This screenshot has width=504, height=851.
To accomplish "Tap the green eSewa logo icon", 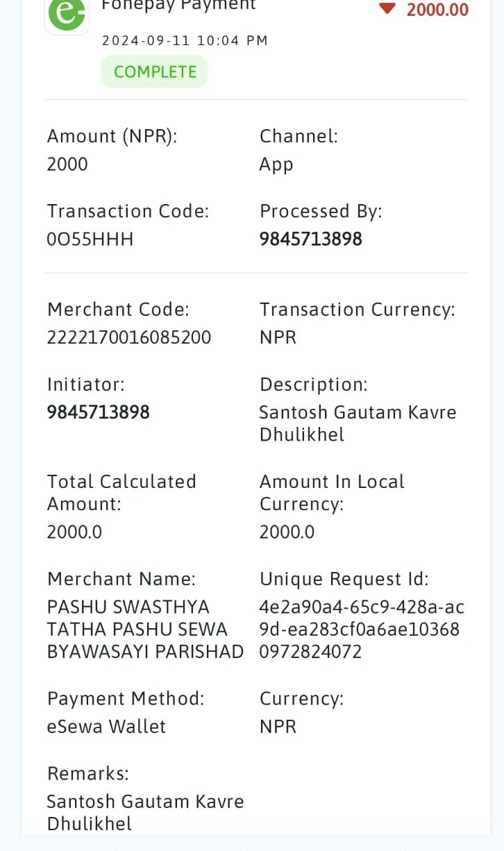I will (x=67, y=14).
